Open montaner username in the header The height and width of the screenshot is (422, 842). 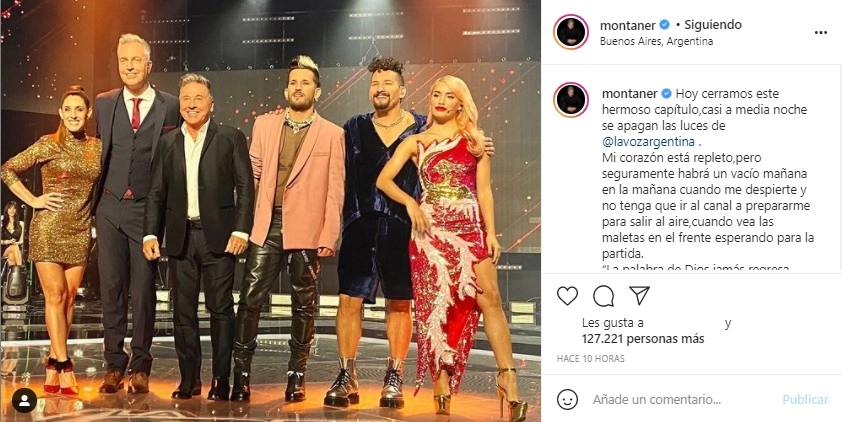(x=628, y=25)
